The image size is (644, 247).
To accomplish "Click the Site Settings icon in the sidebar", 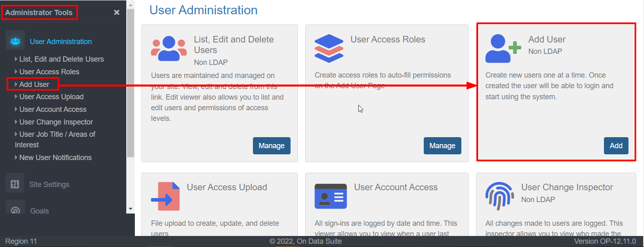I will (x=15, y=183).
